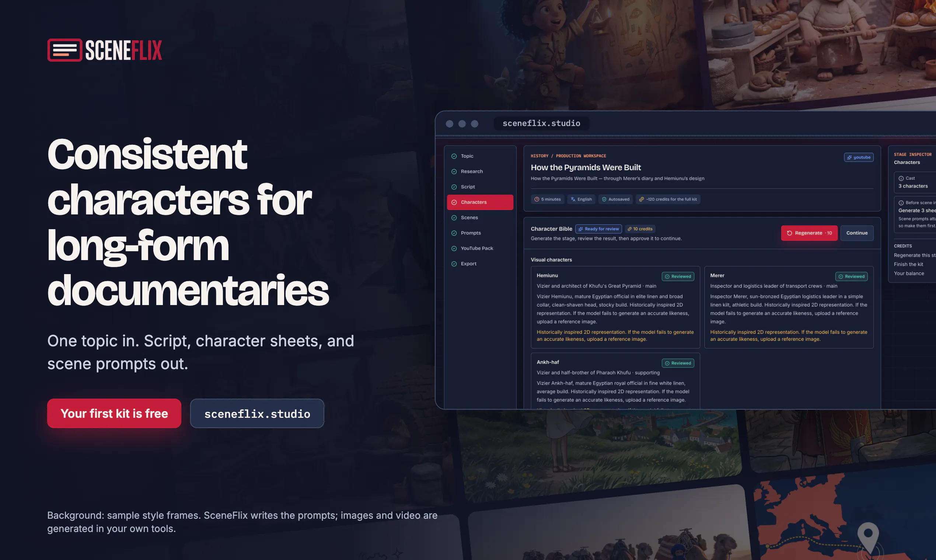Click the sceneflix.studio address bar
936x560 pixels.
point(541,123)
